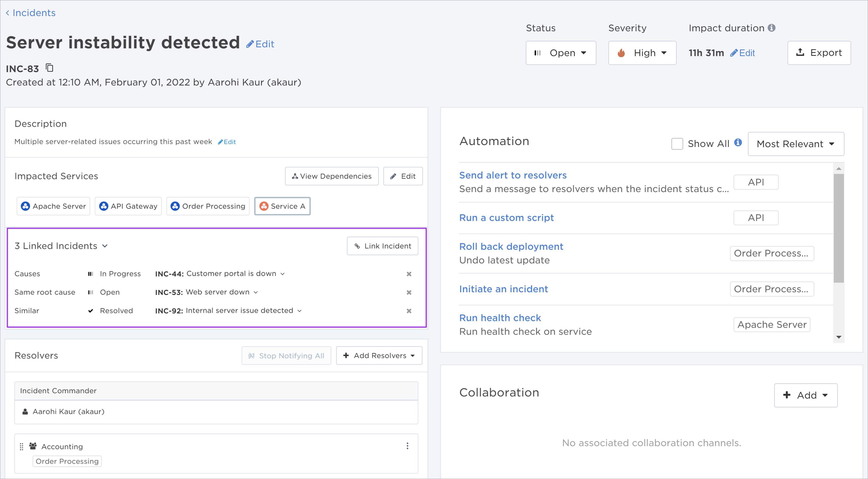Open the Accounting team options menu
The height and width of the screenshot is (479, 868).
407,446
